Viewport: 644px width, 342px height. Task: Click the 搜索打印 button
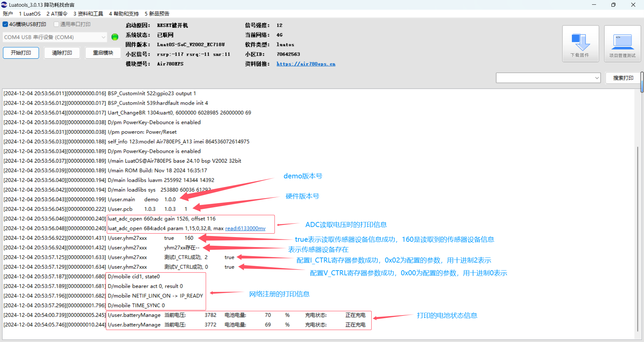(x=623, y=78)
